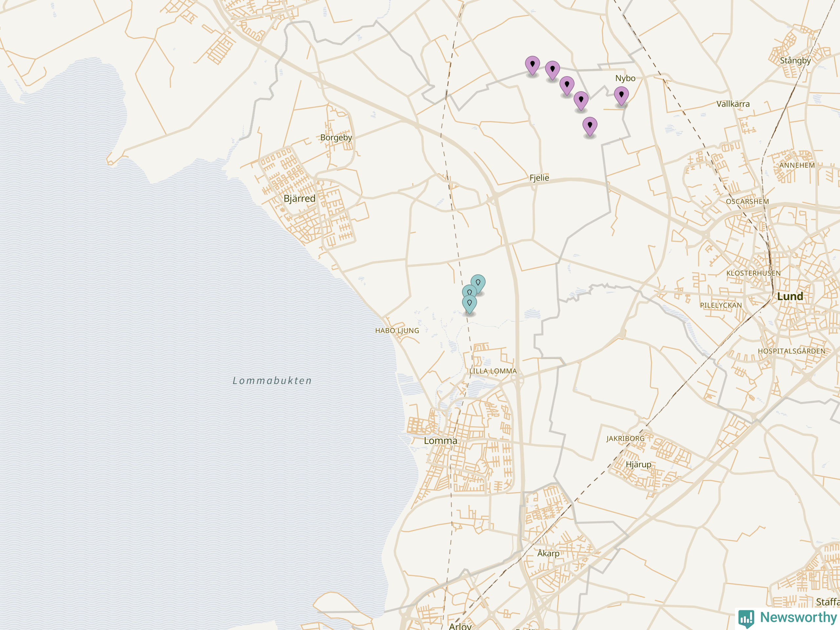Click the LILLA LOMMA label
The image size is (840, 630).
493,371
